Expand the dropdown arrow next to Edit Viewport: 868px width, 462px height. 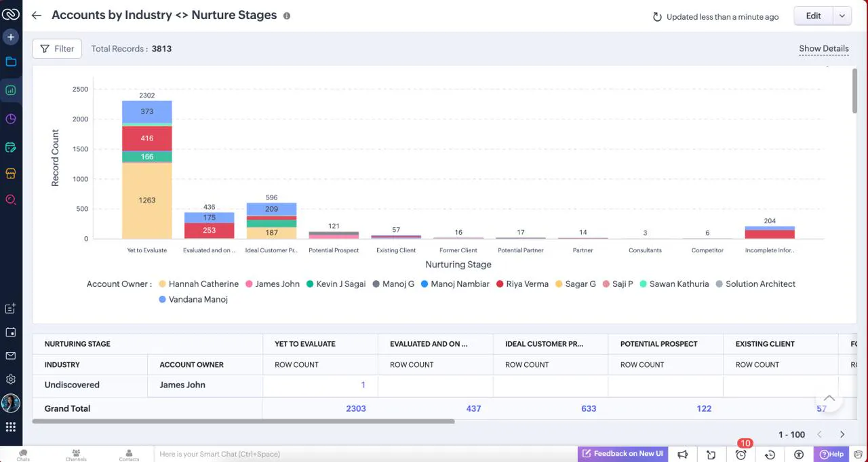[x=842, y=16]
